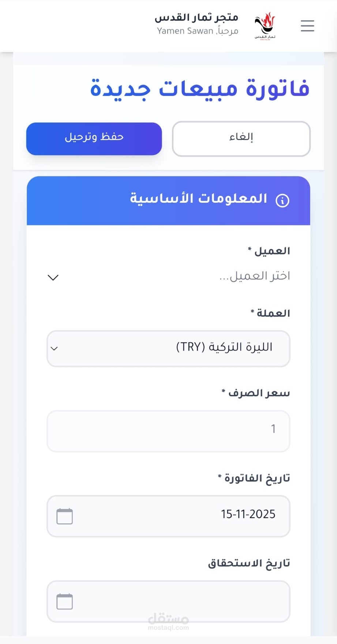
Task: Open the calendar icon for تاريخ الاستحقاق
Action: click(65, 602)
